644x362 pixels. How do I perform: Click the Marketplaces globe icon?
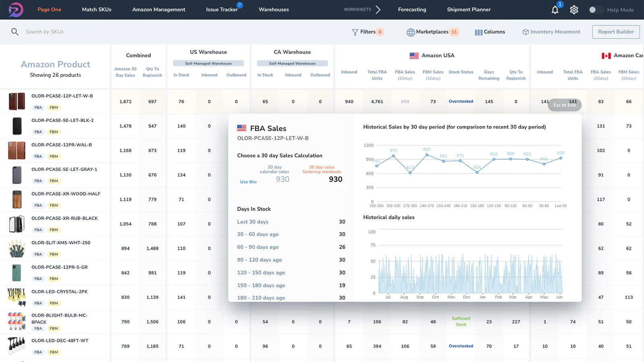click(x=411, y=32)
